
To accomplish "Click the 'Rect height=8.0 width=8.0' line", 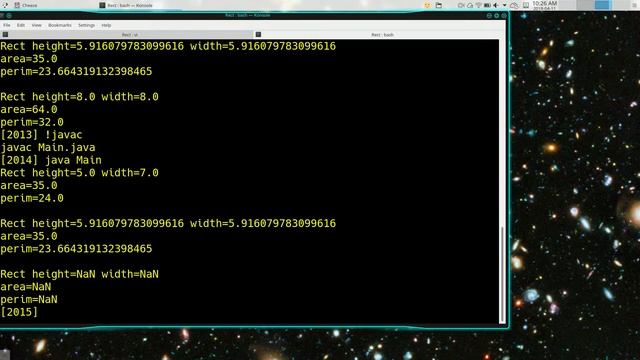I will [x=80, y=97].
